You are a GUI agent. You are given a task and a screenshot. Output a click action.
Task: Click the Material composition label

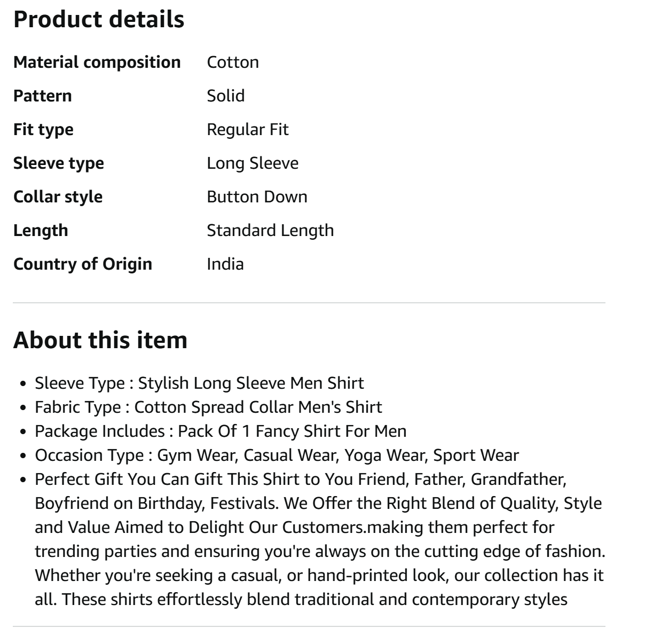point(97,62)
